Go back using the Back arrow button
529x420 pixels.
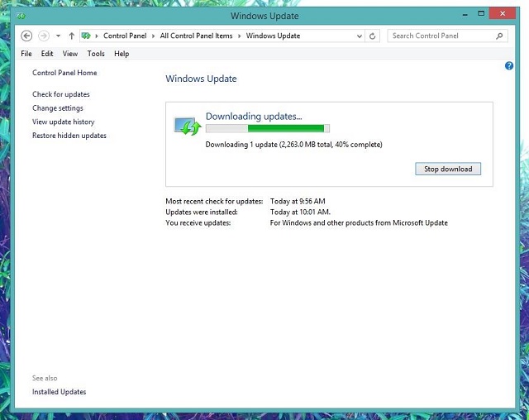click(x=26, y=36)
